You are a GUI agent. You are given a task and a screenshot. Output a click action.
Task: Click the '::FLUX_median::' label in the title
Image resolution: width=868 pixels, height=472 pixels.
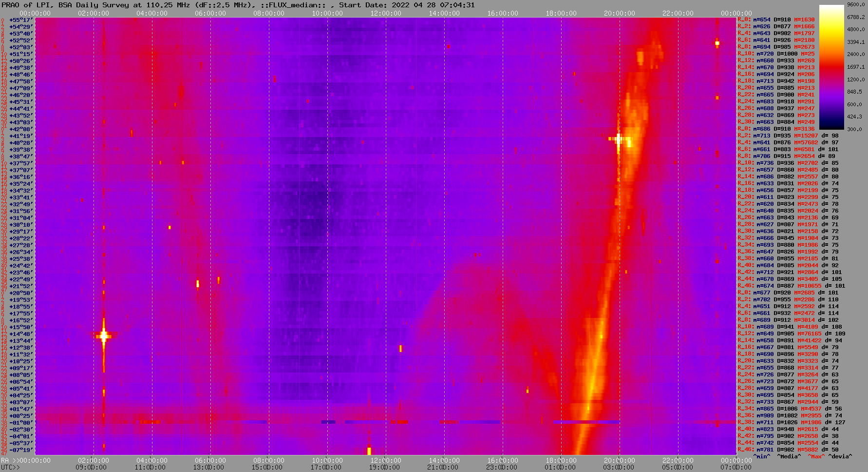(293, 5)
